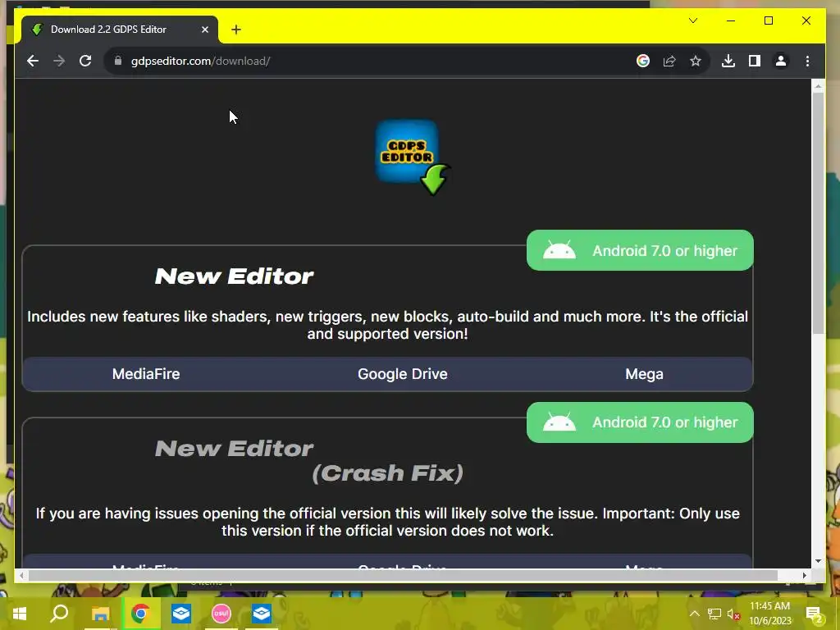Click the first Android 7.0 or higher badge
The image size is (840, 630).
[x=640, y=250]
